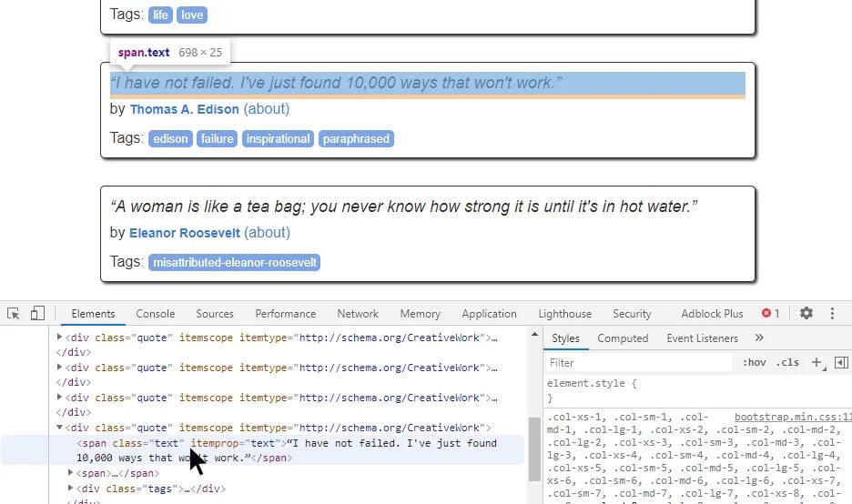
Task: Select the Computed sub-tab
Action: (x=623, y=338)
